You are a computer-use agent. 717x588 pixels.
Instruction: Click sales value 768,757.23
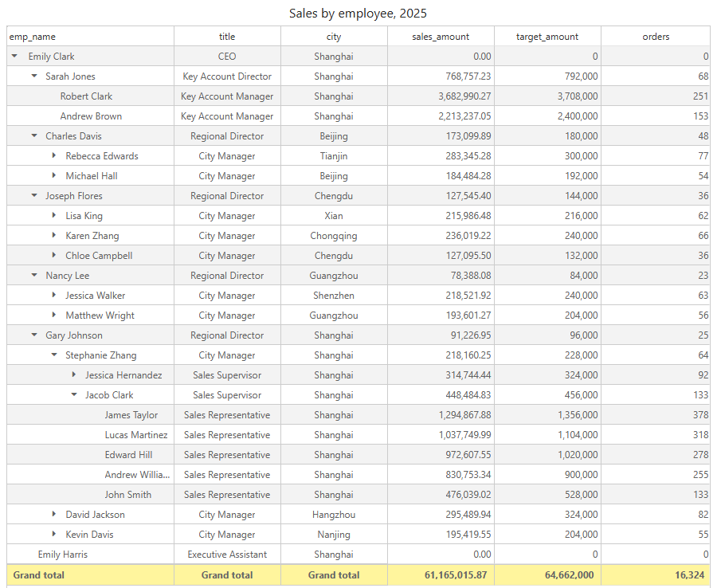468,76
